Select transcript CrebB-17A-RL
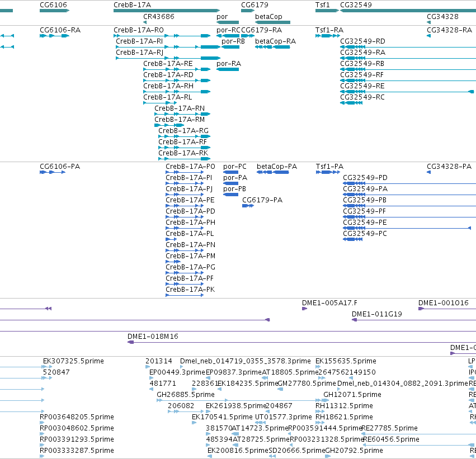 (x=160, y=103)
